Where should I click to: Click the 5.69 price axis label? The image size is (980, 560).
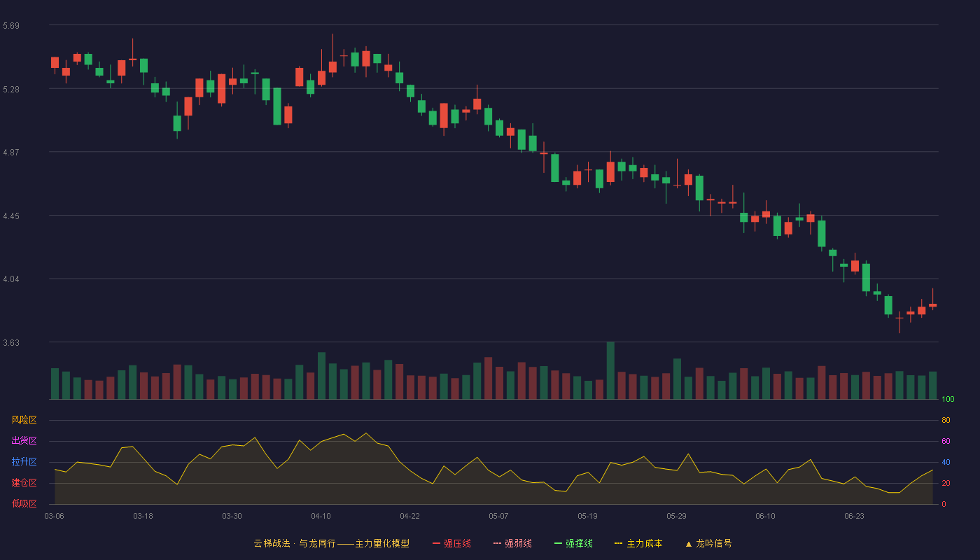(x=11, y=26)
